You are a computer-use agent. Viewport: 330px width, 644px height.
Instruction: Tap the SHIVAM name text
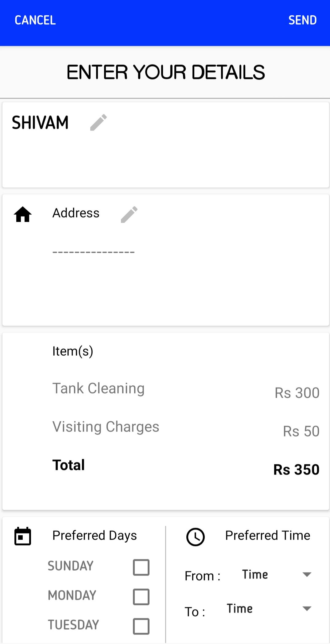pos(40,123)
